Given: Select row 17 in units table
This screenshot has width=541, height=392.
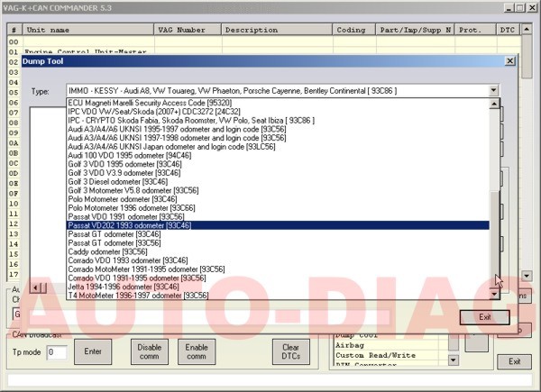Looking at the screenshot, I should 14,275.
